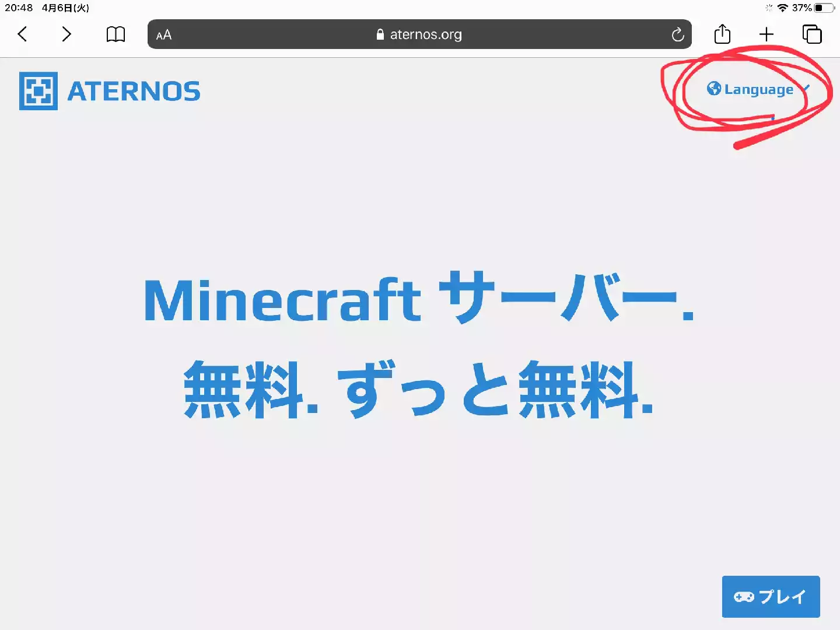This screenshot has width=840, height=630.
Task: Tap the 4月6日(火) date in status bar
Action: coord(65,8)
